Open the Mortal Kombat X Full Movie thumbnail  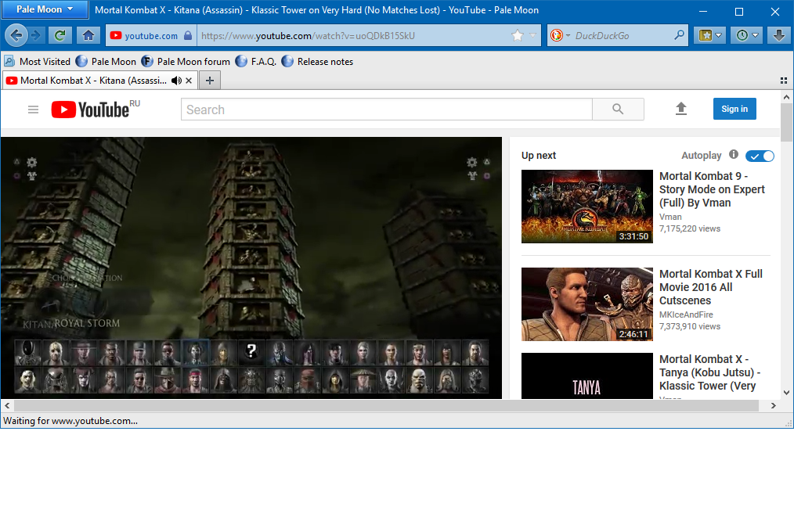(x=587, y=304)
